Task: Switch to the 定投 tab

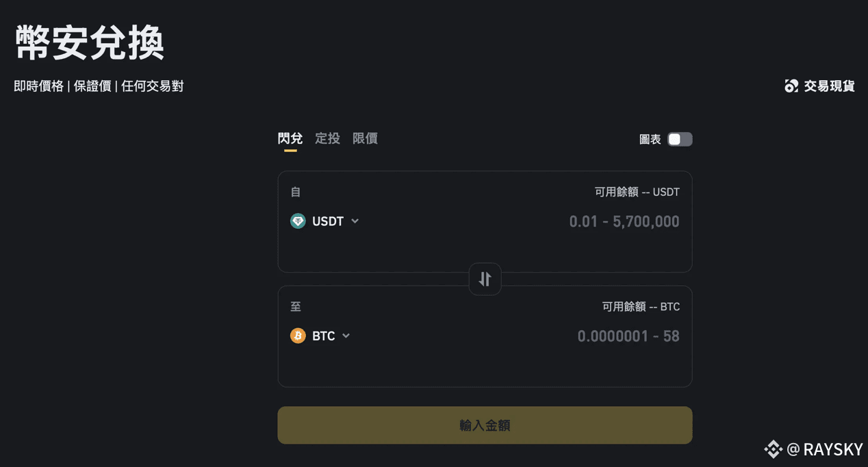Action: click(x=327, y=138)
